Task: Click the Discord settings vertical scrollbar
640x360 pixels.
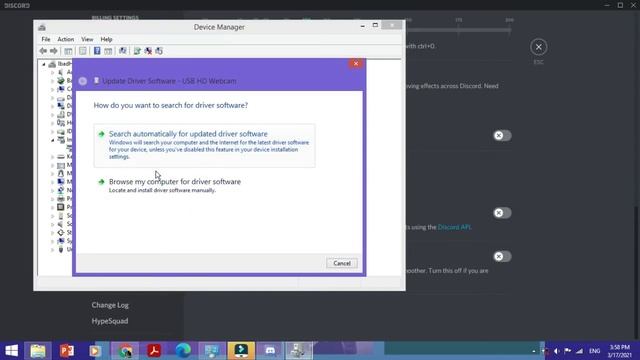Action: [636, 271]
